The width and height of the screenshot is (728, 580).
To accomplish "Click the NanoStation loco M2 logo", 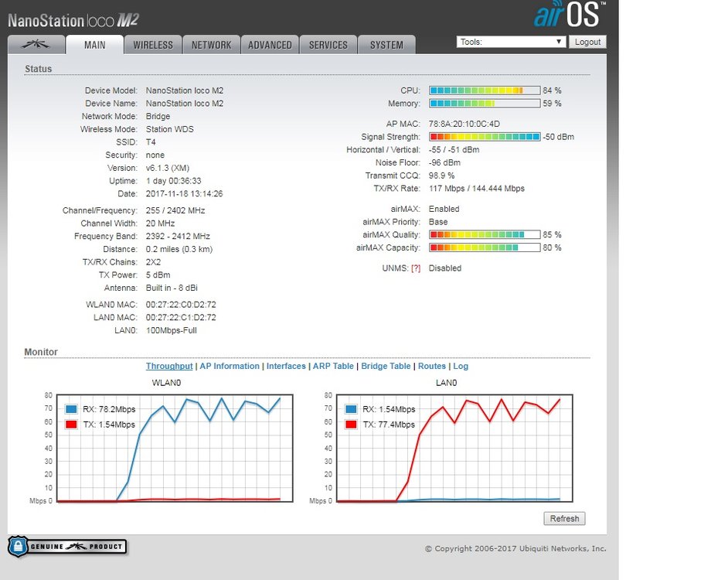I will tap(73, 19).
